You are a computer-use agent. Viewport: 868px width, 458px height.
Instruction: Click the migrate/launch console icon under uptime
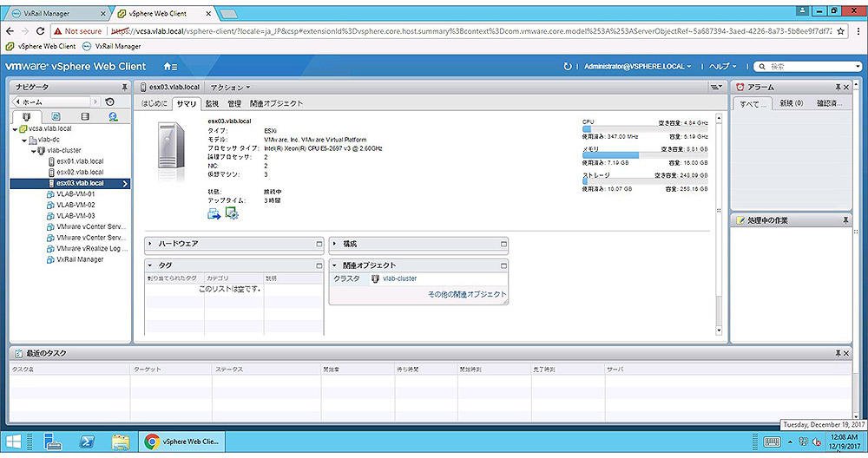(214, 213)
